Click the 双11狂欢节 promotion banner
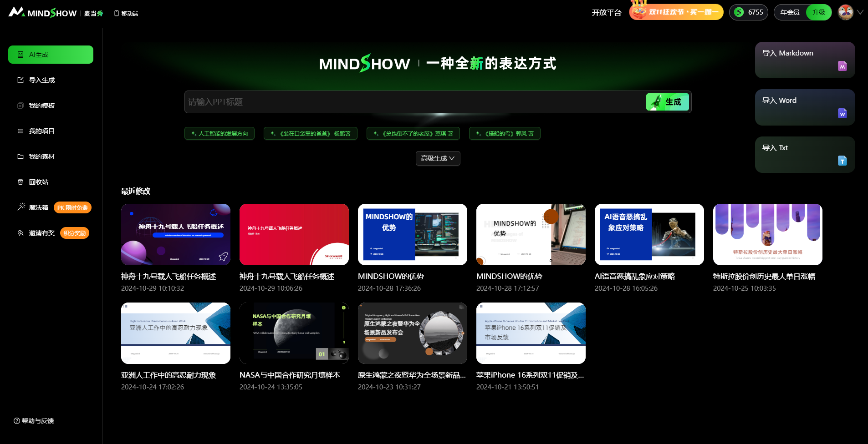 [676, 12]
